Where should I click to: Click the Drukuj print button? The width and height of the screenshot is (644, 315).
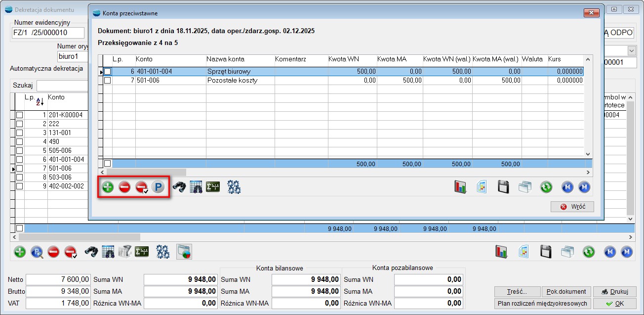(x=614, y=291)
